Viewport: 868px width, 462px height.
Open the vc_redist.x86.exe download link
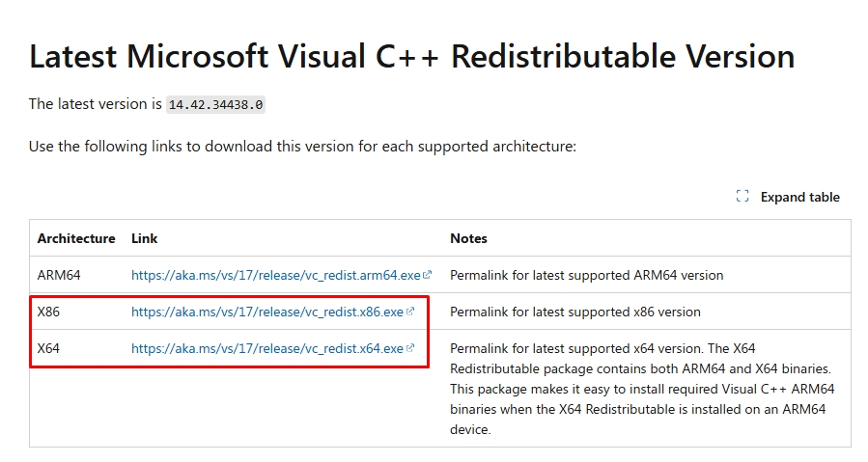pyautogui.click(x=267, y=312)
